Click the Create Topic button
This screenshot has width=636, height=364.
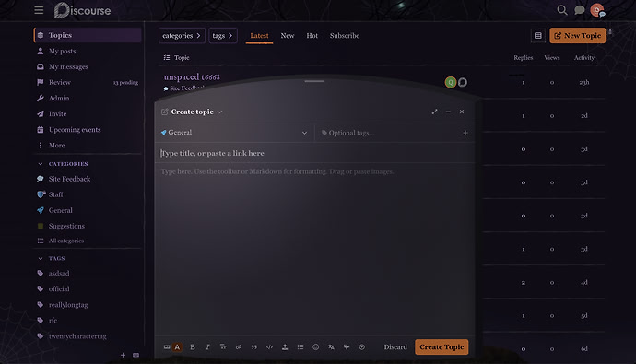[x=442, y=347]
